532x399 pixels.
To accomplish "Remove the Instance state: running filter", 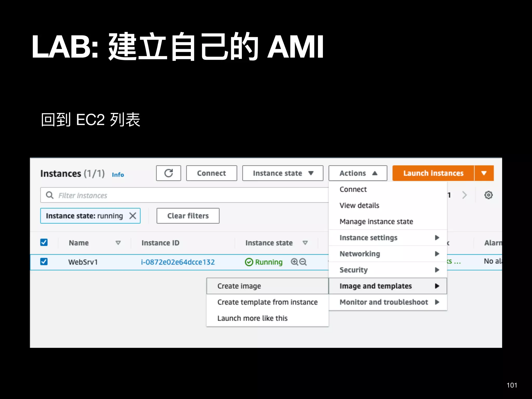I will click(x=133, y=216).
